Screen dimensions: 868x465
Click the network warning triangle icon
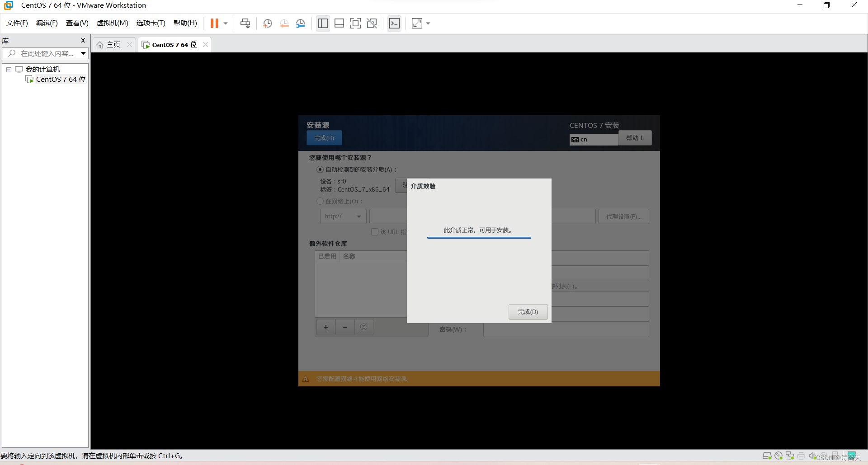(306, 379)
